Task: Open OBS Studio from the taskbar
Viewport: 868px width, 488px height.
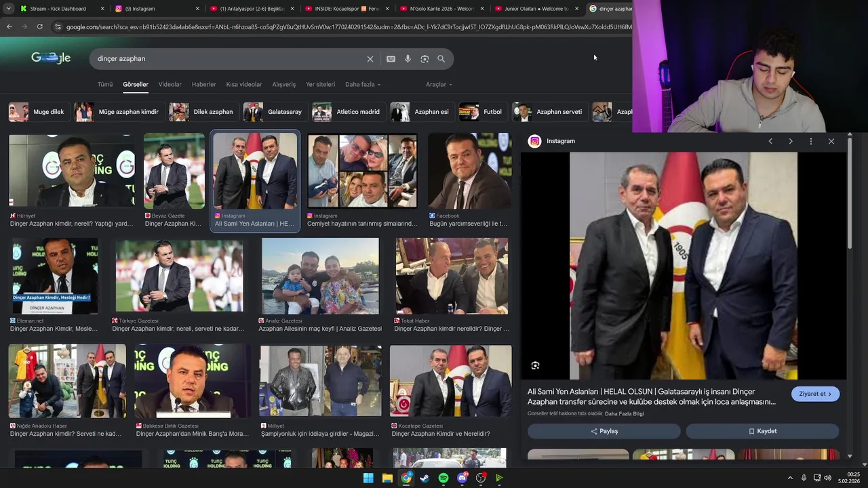Action: pyautogui.click(x=481, y=478)
